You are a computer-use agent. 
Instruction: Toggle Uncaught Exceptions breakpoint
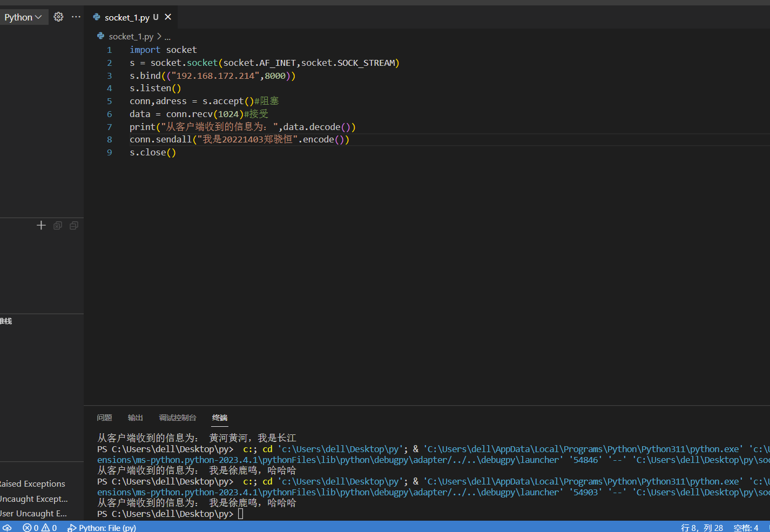click(33, 499)
